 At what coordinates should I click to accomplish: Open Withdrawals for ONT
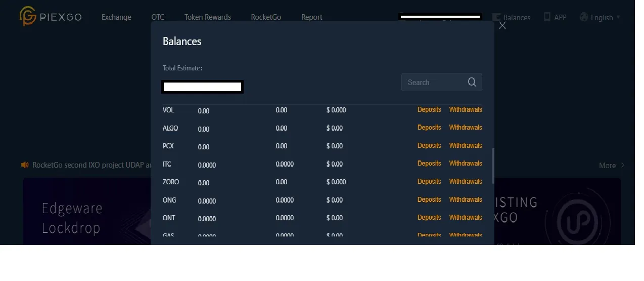pyautogui.click(x=466, y=217)
